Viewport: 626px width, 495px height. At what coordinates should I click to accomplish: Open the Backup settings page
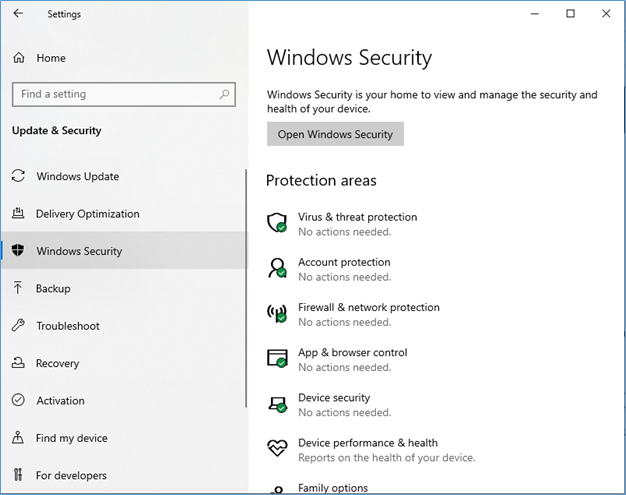(x=124, y=288)
